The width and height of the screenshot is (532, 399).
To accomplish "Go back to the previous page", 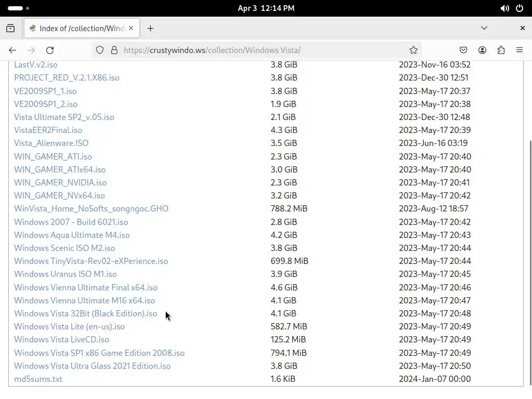I will click(x=12, y=50).
